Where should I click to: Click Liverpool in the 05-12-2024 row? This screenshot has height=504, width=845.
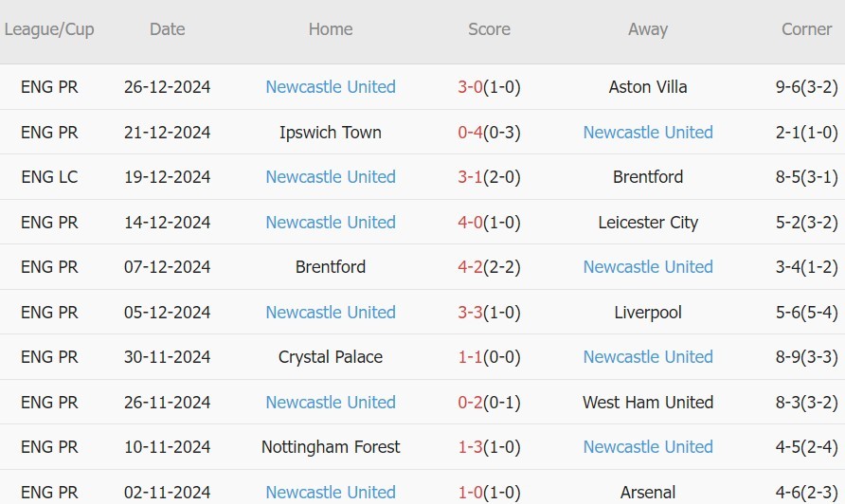tap(648, 312)
